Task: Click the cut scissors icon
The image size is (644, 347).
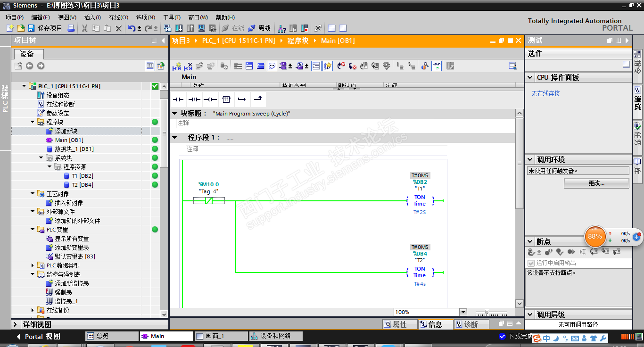Action: click(85, 28)
